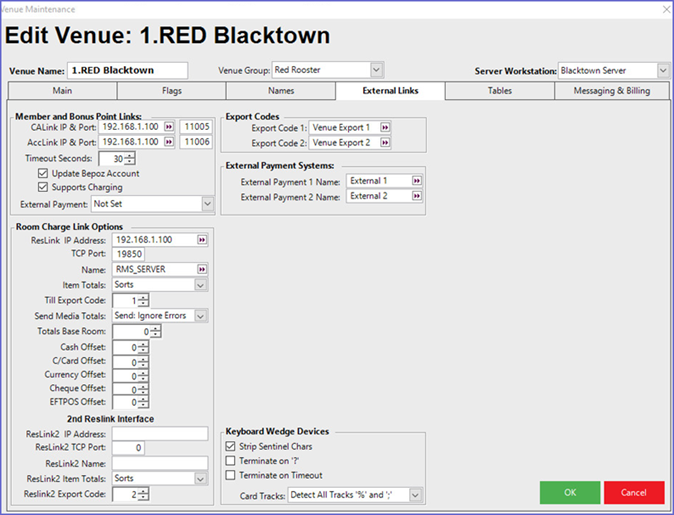Click the TCP Port field 19850
The image size is (674, 515).
tap(129, 254)
